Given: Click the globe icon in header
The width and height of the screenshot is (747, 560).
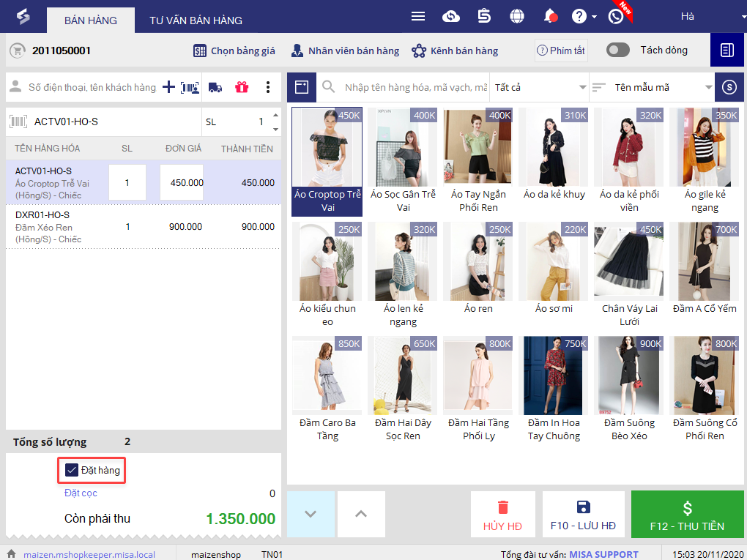Looking at the screenshot, I should tap(517, 16).
